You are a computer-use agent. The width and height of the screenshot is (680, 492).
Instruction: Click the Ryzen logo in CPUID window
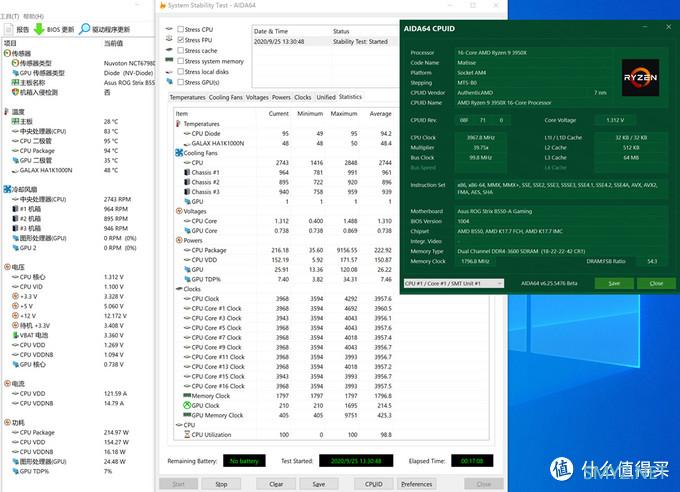[640, 78]
